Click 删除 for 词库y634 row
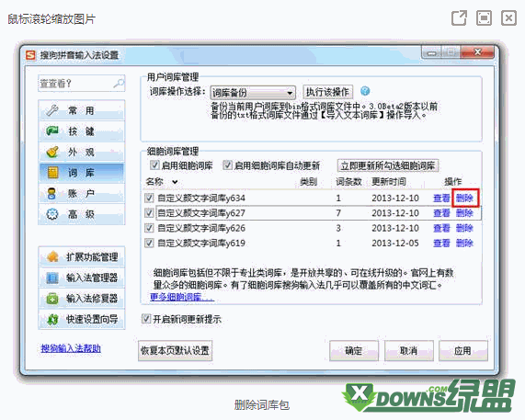525x420 pixels. click(x=464, y=199)
